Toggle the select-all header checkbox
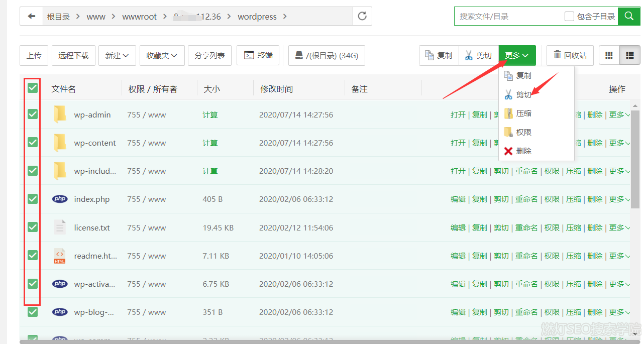This screenshot has width=644, height=344. [33, 88]
